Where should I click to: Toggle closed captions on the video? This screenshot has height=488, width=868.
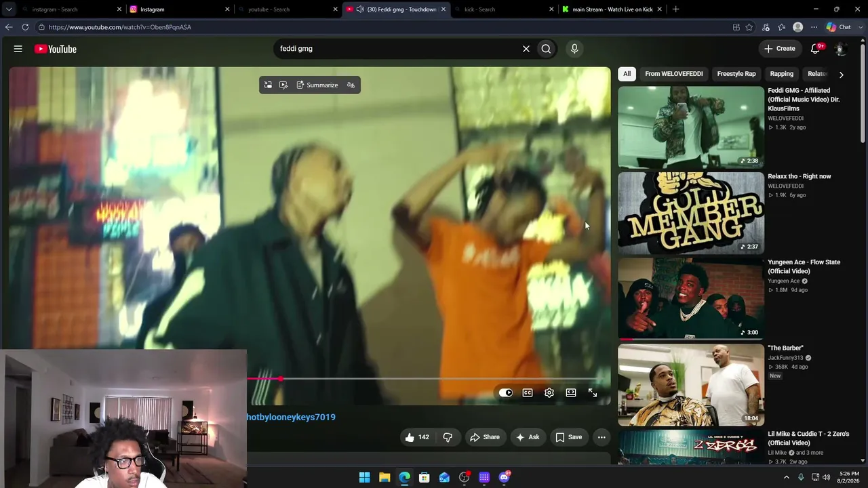(528, 392)
